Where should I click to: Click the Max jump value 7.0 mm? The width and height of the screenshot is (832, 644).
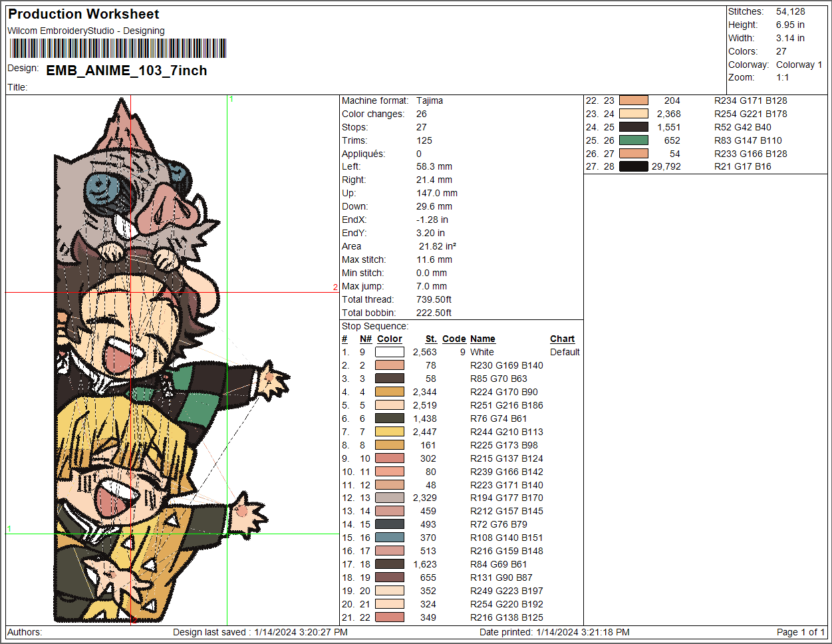(432, 286)
